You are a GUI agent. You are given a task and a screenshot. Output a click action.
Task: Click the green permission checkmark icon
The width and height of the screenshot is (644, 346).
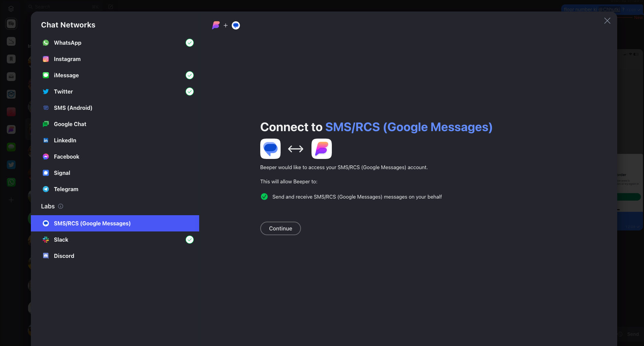tap(264, 197)
